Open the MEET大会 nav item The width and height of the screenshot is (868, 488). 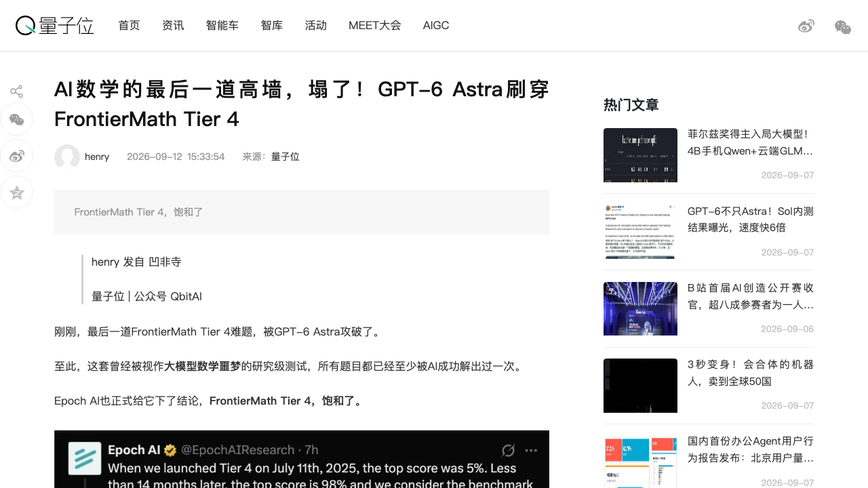point(375,25)
